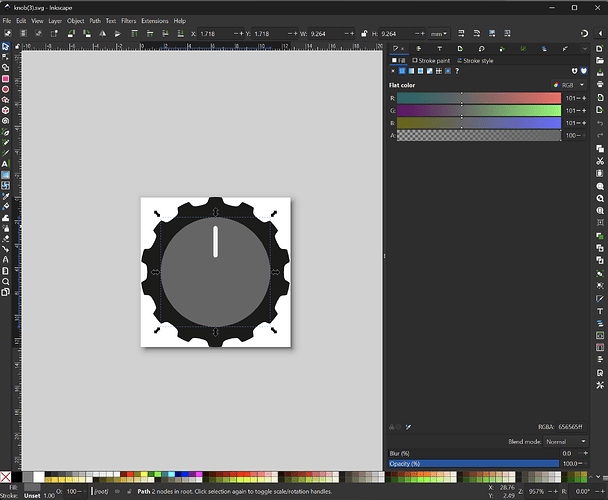
Task: Open the Filters menu
Action: (128, 21)
